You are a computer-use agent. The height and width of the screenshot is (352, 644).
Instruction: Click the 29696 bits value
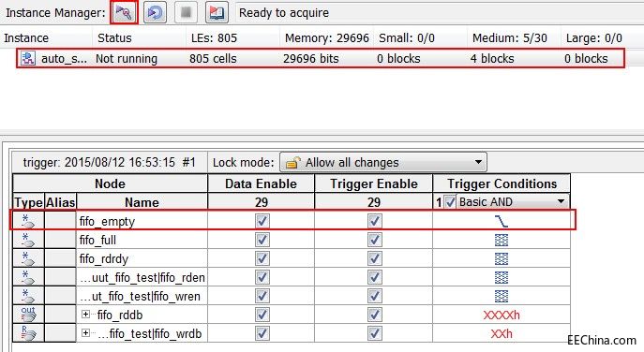pos(311,59)
